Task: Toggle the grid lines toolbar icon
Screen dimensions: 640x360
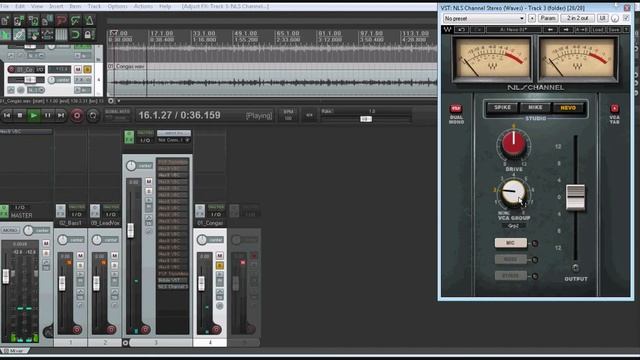Action: coord(61,34)
